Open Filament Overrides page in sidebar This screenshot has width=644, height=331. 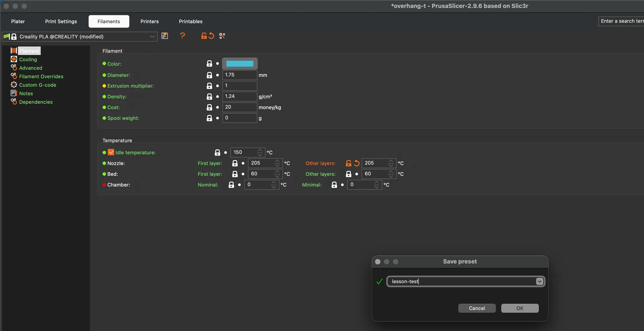click(x=41, y=76)
